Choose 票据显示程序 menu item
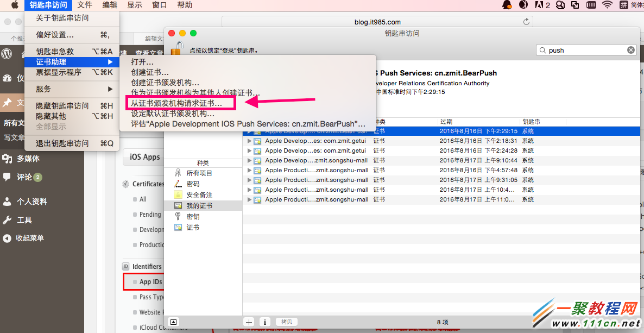The height and width of the screenshot is (333, 644). click(72, 72)
